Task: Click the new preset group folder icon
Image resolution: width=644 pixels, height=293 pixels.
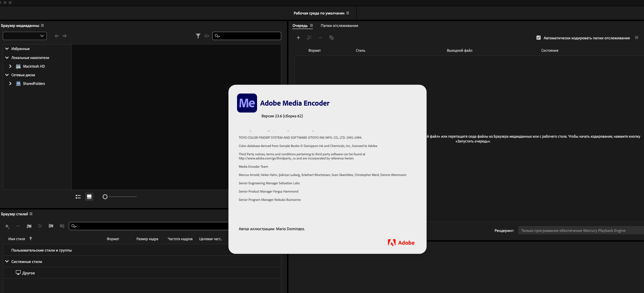Action: (29, 226)
